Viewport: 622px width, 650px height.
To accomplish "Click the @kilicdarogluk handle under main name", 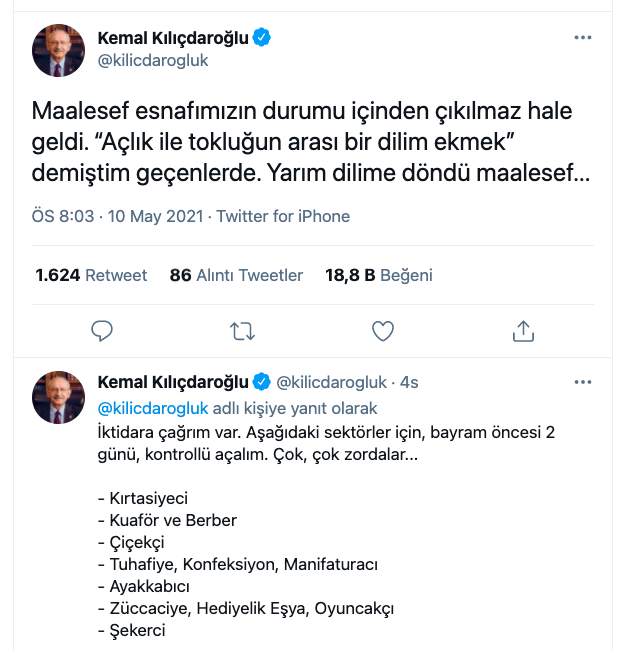I will tap(153, 60).
